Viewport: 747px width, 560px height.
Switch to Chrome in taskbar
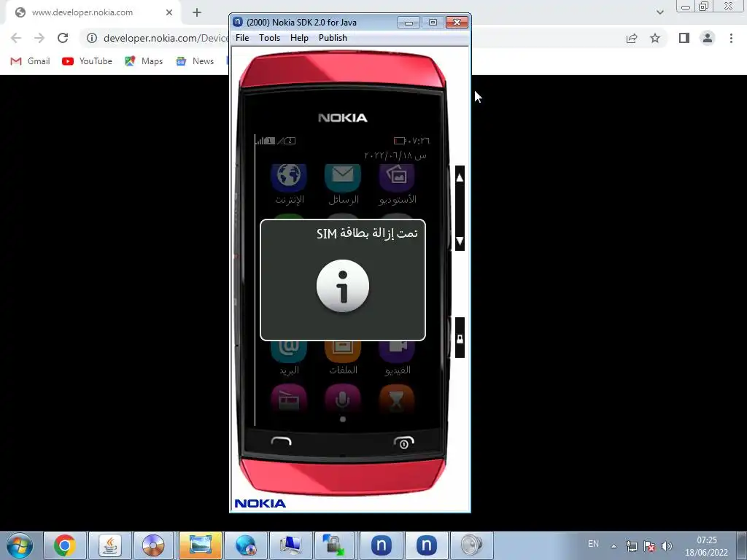coord(64,545)
